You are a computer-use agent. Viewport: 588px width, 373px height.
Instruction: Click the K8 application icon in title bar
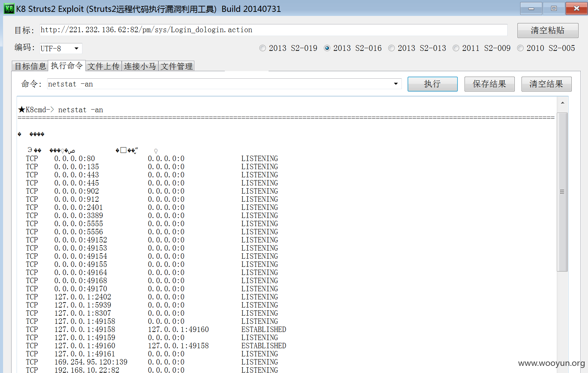tap(9, 8)
